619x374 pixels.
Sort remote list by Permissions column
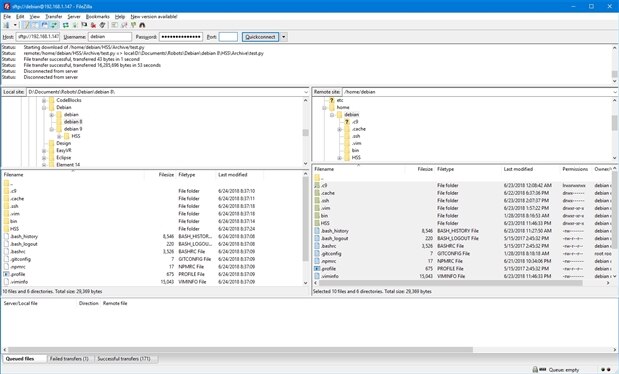click(575, 169)
